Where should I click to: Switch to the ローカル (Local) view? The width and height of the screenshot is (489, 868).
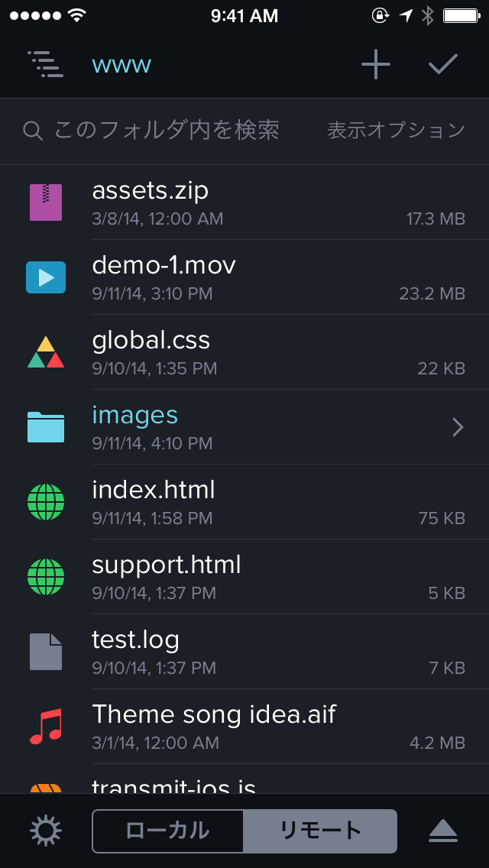(x=168, y=831)
